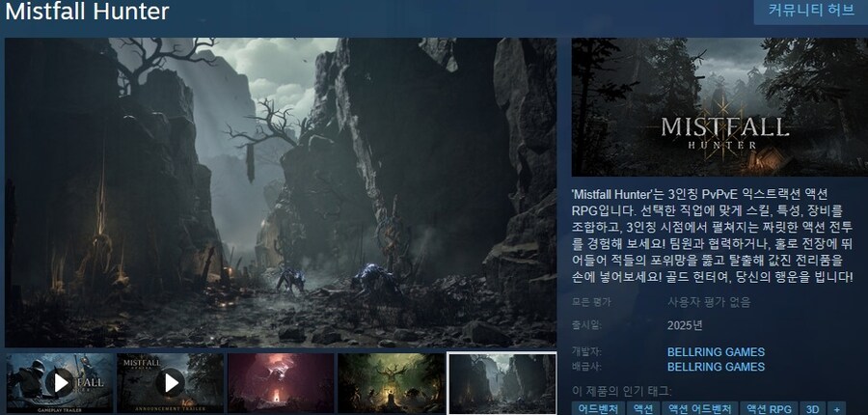The width and height of the screenshot is (868, 415).
Task: Click the Mistfall Hunter header capsule image
Action: 719,107
